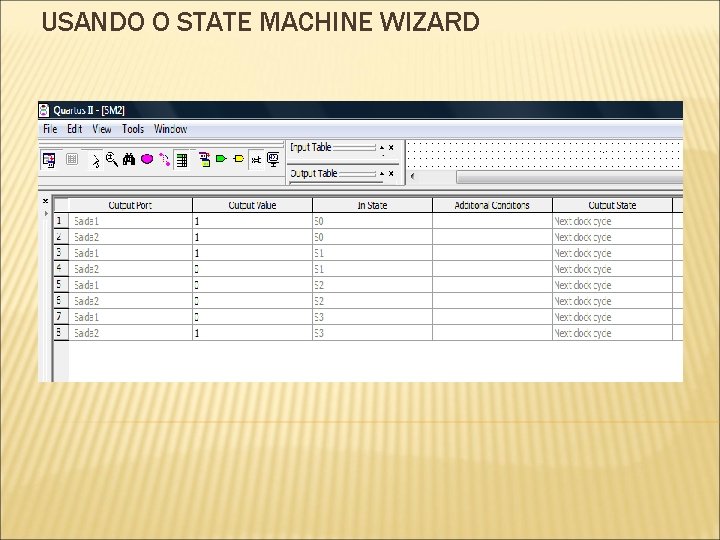Collapse the Input Table panel arrow
Image resolution: width=720 pixels, height=540 pixels.
click(382, 148)
